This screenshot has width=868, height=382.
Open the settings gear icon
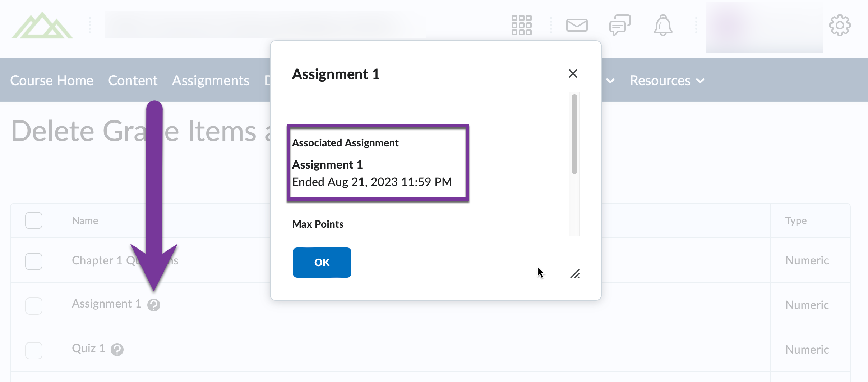(x=841, y=25)
